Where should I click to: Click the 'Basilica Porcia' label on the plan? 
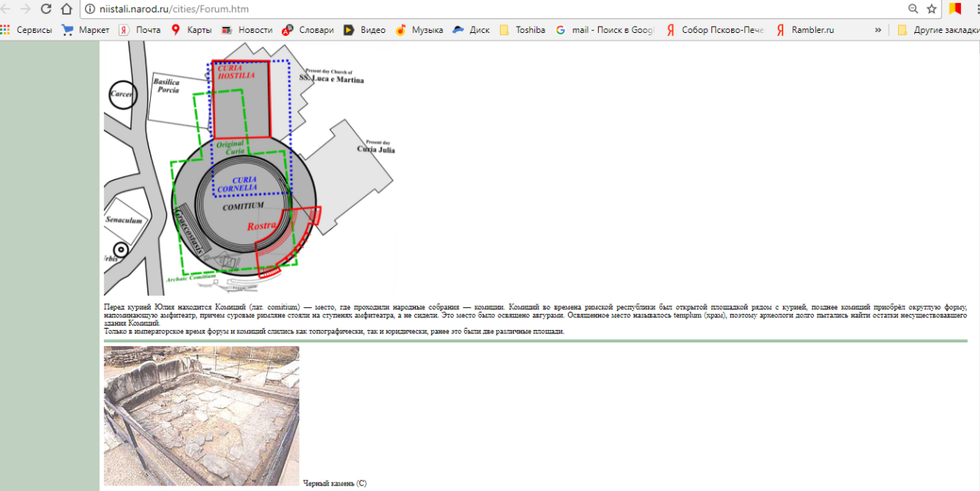167,86
